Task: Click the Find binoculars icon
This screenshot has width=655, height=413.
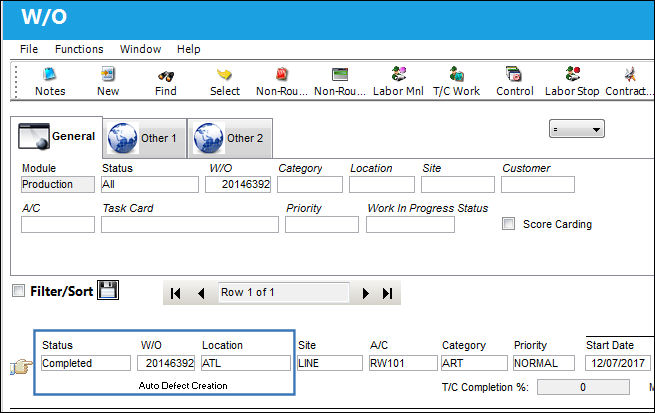Action: (x=166, y=76)
